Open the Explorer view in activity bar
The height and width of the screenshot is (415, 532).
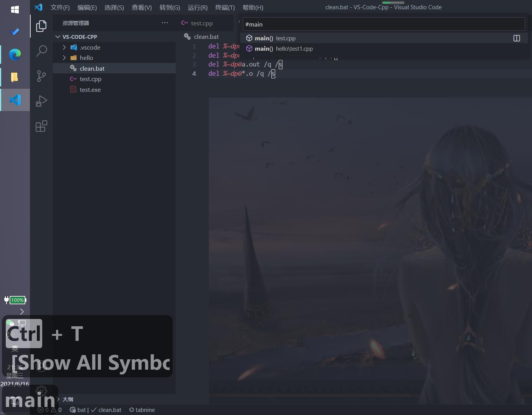(41, 26)
